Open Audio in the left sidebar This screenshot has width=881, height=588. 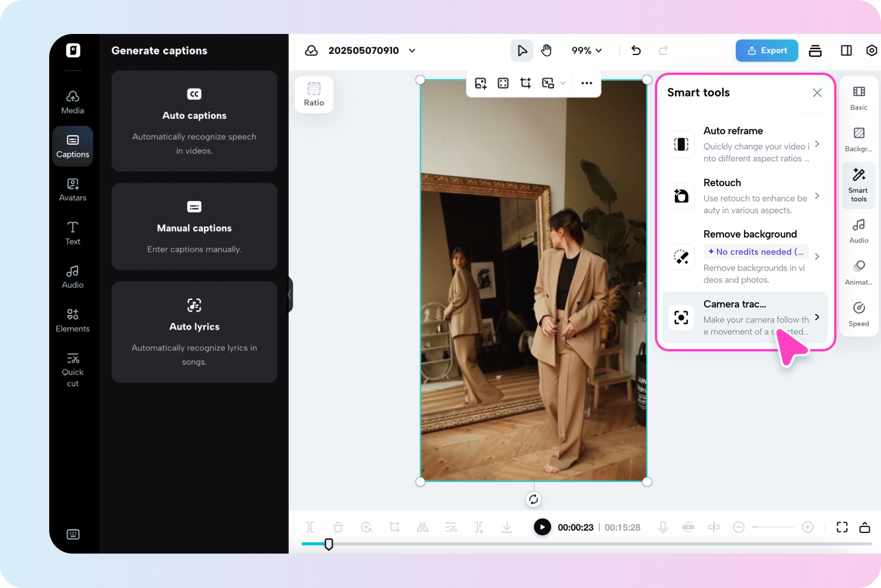tap(73, 277)
